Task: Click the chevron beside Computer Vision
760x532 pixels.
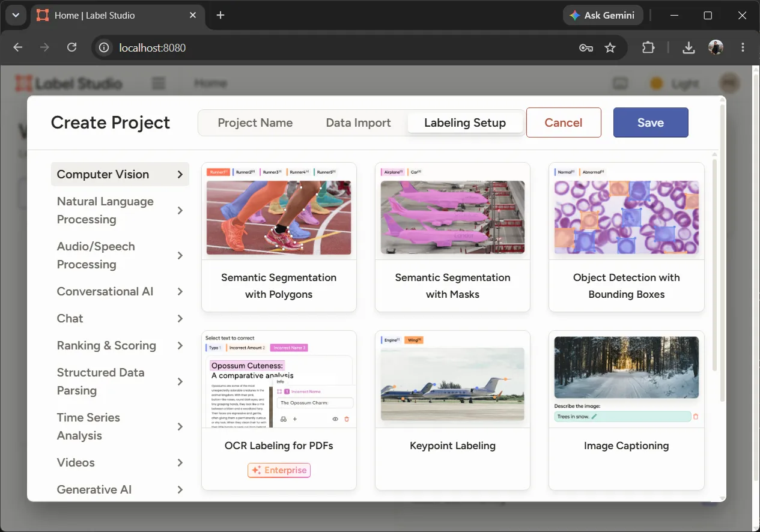Action: point(180,175)
